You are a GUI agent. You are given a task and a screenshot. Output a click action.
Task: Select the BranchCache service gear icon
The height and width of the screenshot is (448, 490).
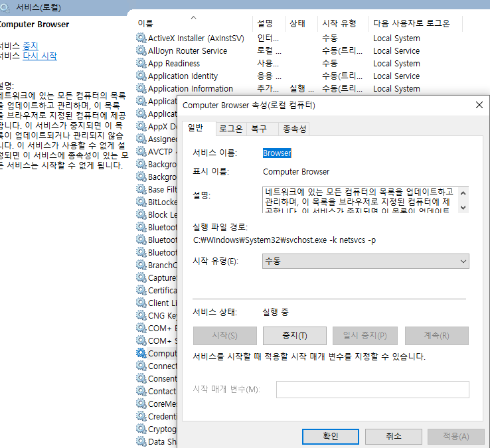(141, 265)
